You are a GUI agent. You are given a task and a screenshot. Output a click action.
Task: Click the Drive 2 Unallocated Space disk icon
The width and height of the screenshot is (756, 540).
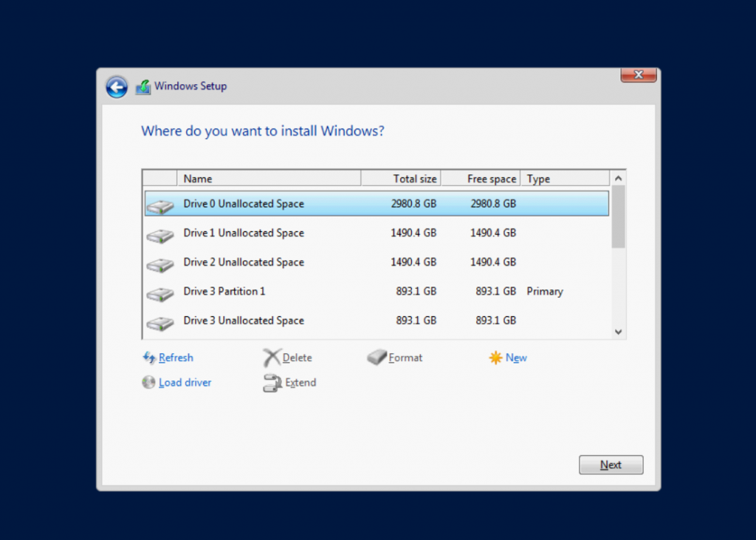tap(160, 265)
